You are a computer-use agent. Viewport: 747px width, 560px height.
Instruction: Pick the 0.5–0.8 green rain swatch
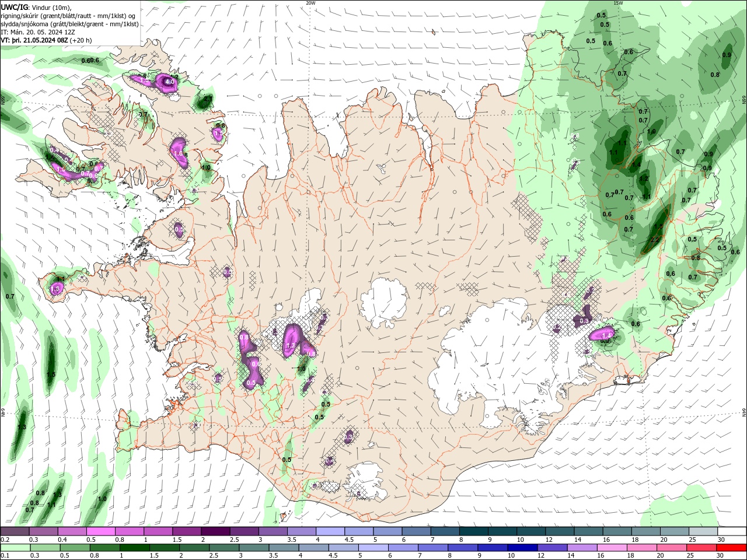pos(75,548)
